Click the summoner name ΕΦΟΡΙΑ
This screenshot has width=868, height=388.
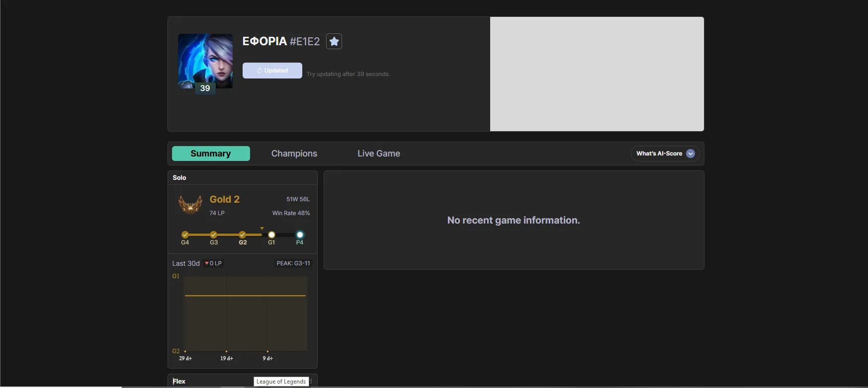click(x=264, y=41)
